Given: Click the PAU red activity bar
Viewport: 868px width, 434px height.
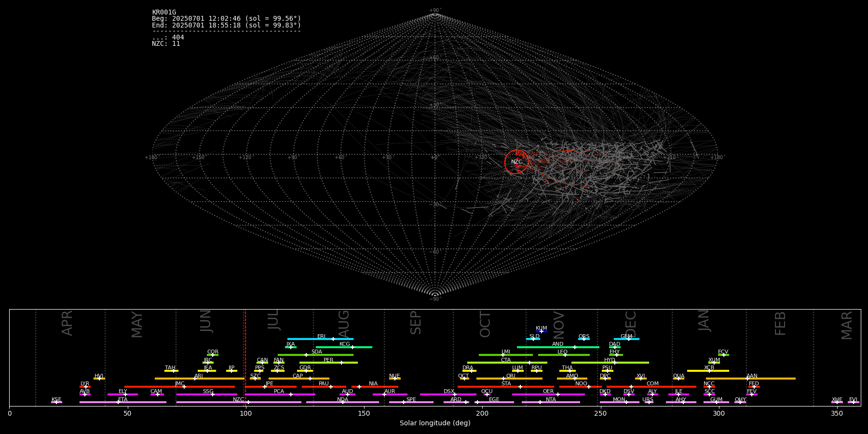Looking at the screenshot, I should click(x=324, y=387).
